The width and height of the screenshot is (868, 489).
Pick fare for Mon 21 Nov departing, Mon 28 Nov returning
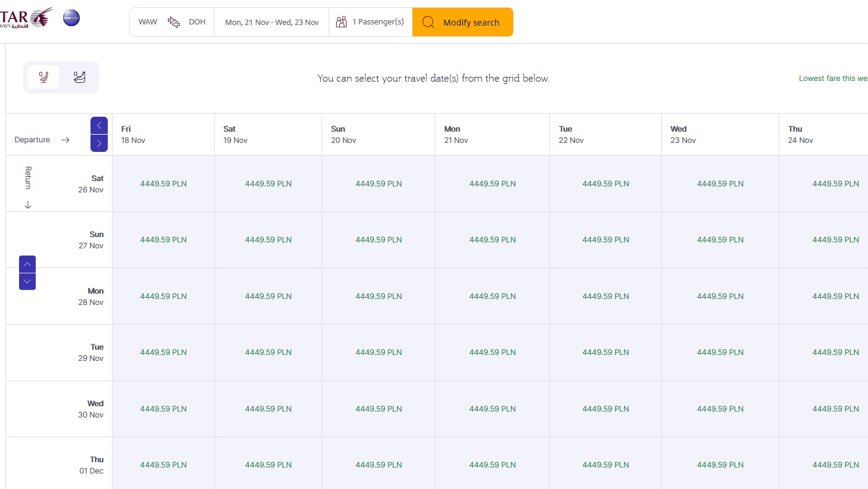(x=492, y=296)
